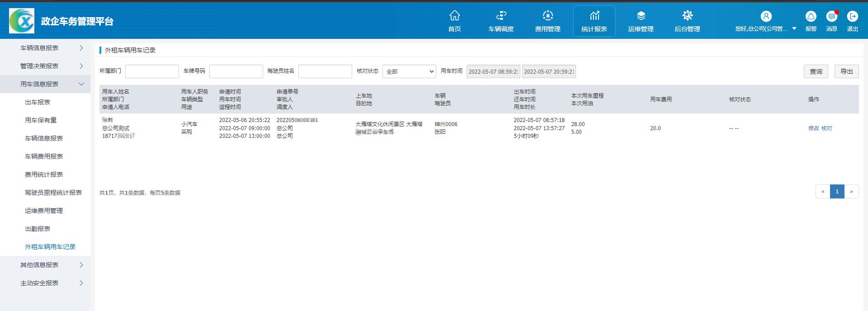This screenshot has width=868, height=311.
Task: Click the 20.0 fee value
Action: (656, 128)
